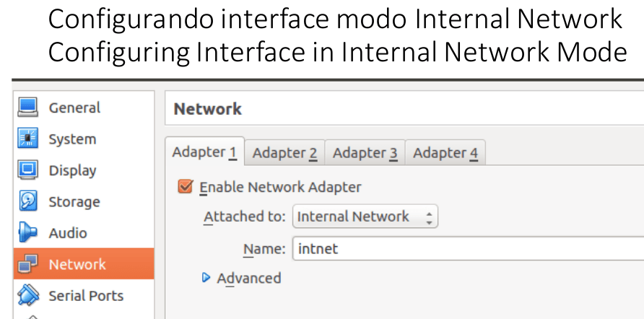Switch to Adapter 4 tab
The width and height of the screenshot is (644, 319).
tap(445, 153)
